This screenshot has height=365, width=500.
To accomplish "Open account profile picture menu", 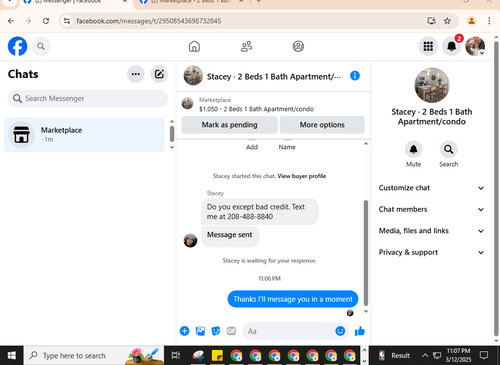I will (x=475, y=46).
